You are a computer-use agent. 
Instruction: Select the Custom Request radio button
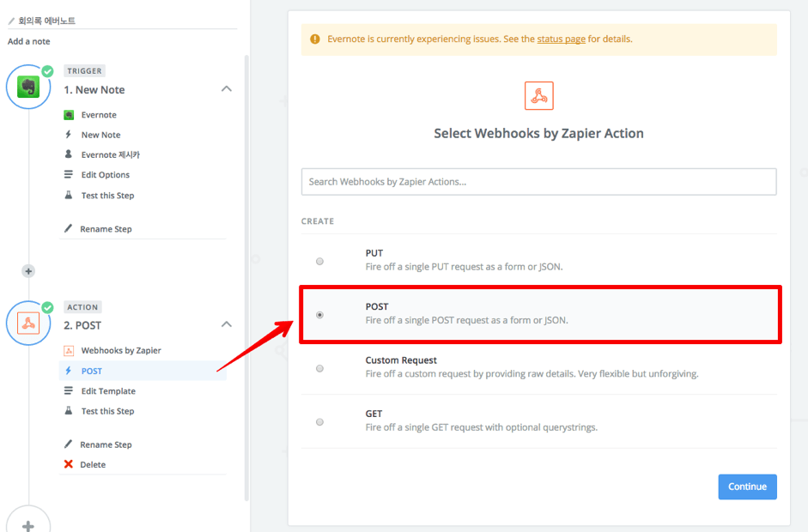click(x=320, y=368)
